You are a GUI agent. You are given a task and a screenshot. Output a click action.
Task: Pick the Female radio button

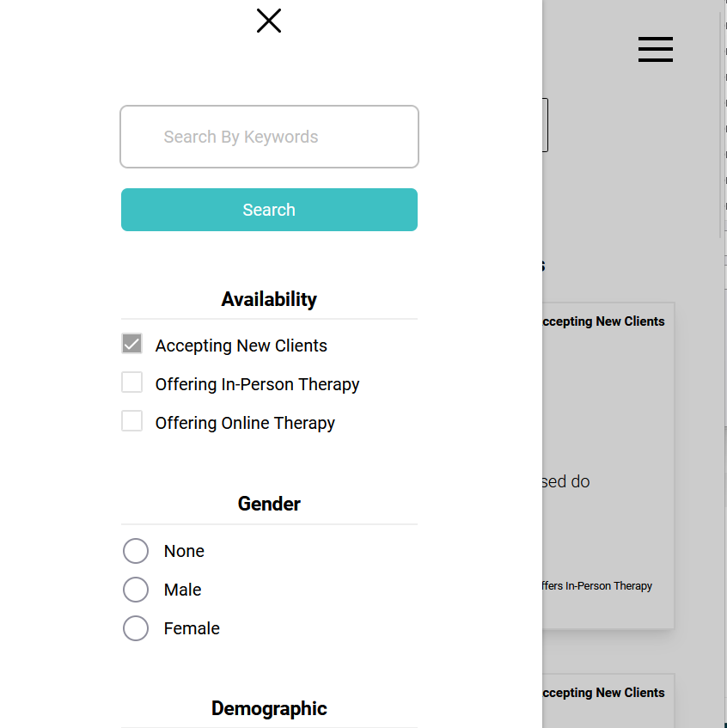point(136,628)
